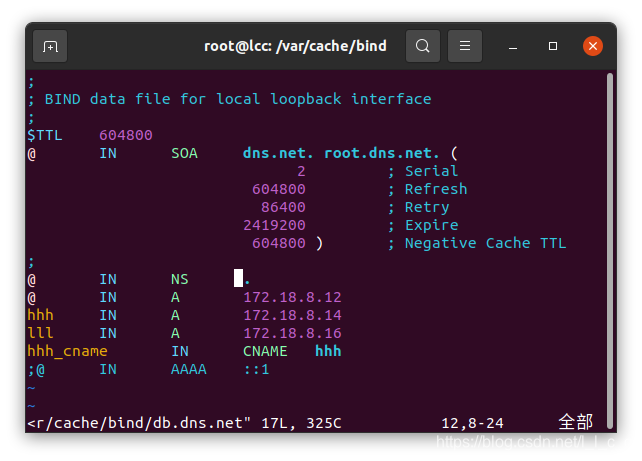Maximize the terminal window
642x461 pixels.
553,46
